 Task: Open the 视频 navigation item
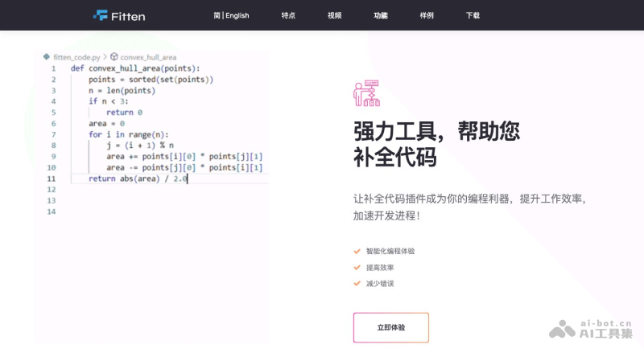[335, 15]
